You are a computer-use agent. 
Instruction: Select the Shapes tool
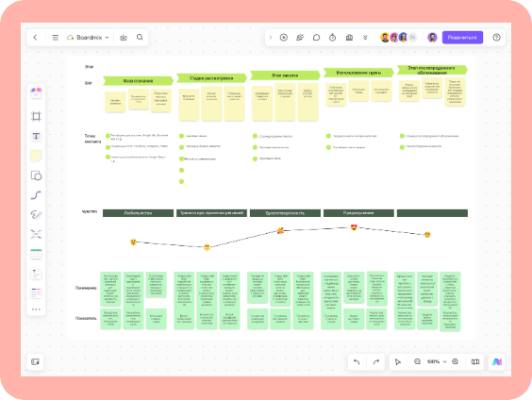(36, 175)
